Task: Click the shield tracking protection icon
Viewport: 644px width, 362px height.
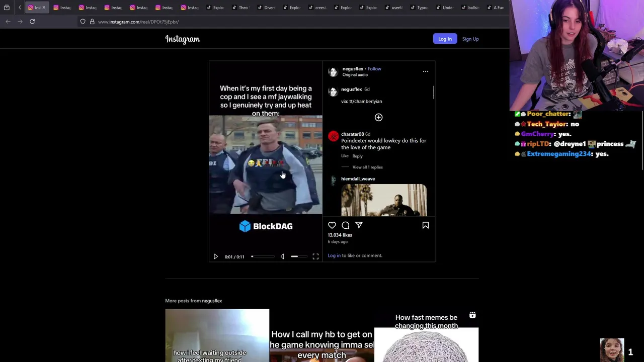Action: click(x=83, y=22)
